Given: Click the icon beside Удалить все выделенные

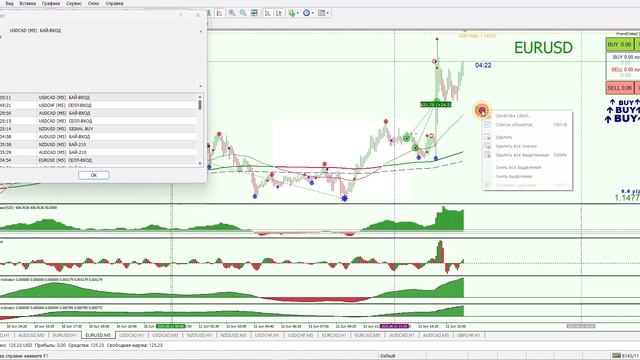Looking at the screenshot, I should pos(487,155).
